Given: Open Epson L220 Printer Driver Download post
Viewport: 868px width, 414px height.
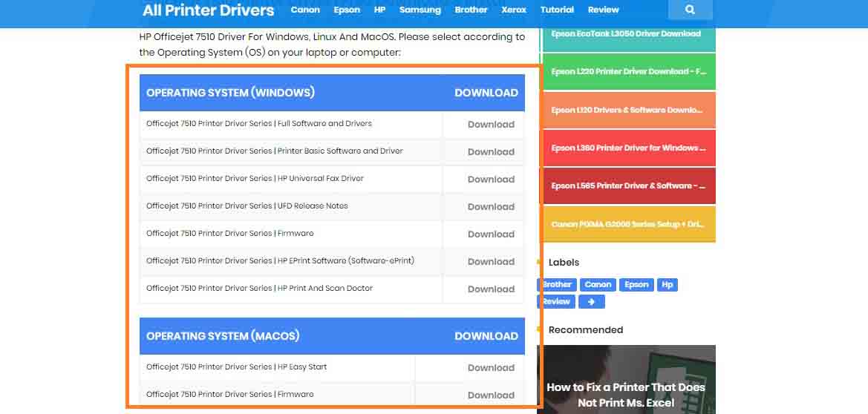Looking at the screenshot, I should pyautogui.click(x=629, y=71).
